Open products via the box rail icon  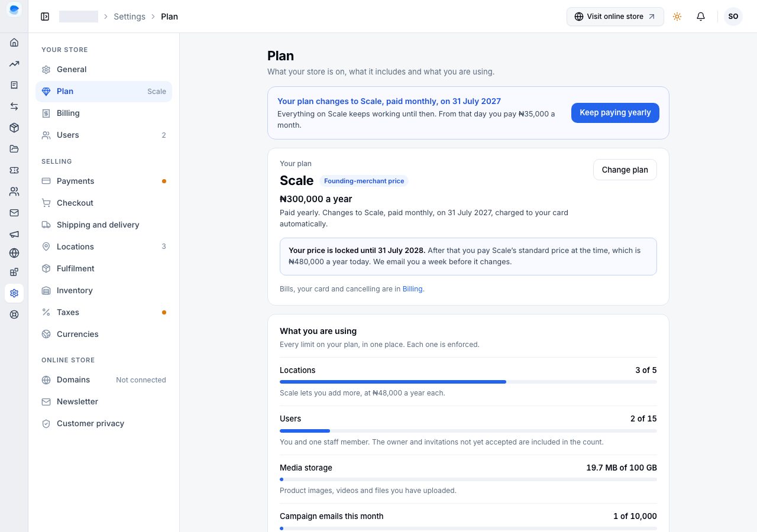tap(14, 128)
